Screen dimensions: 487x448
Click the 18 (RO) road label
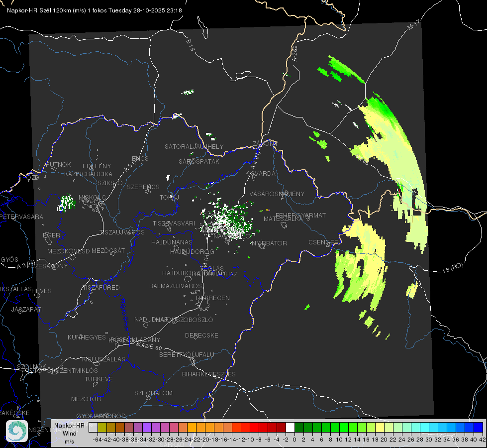click(453, 268)
